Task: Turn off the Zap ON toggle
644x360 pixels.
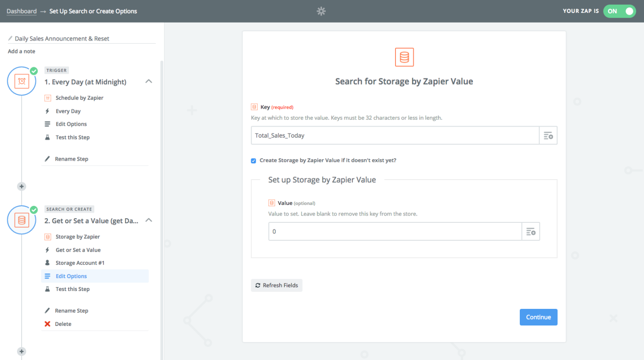Action: tap(619, 12)
